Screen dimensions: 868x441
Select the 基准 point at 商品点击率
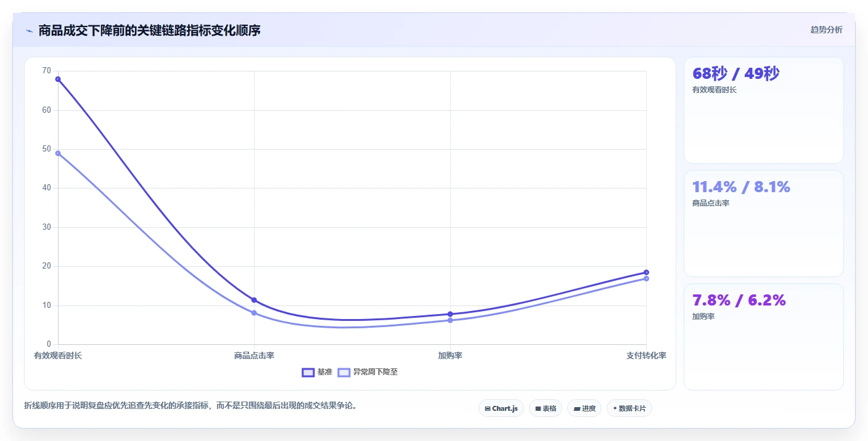254,300
